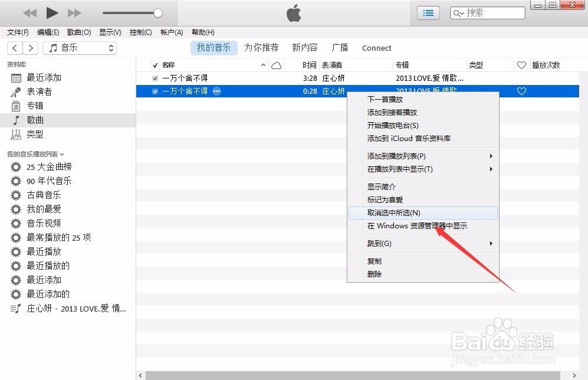Click the back navigation arrow
Screen dimensions: 588x380
(x=15, y=48)
